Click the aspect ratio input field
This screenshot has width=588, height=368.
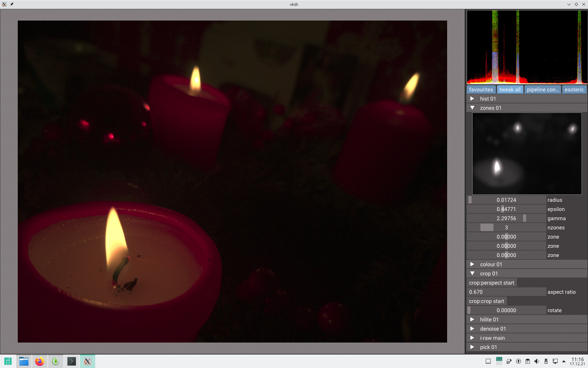[x=506, y=292]
